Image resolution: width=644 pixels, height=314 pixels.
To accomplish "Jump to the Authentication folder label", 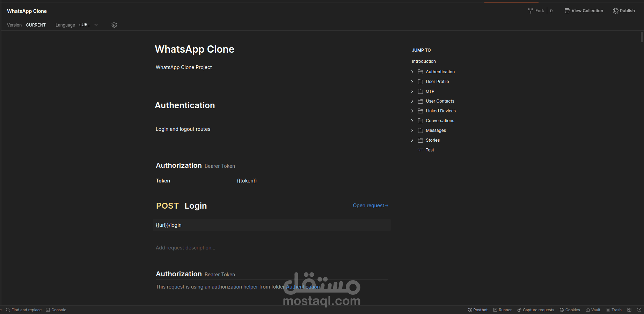I will 440,72.
